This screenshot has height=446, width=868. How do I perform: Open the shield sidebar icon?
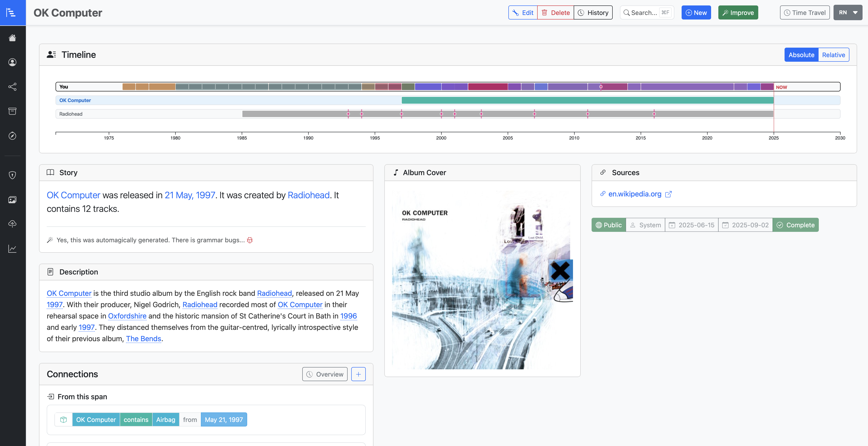(x=12, y=175)
